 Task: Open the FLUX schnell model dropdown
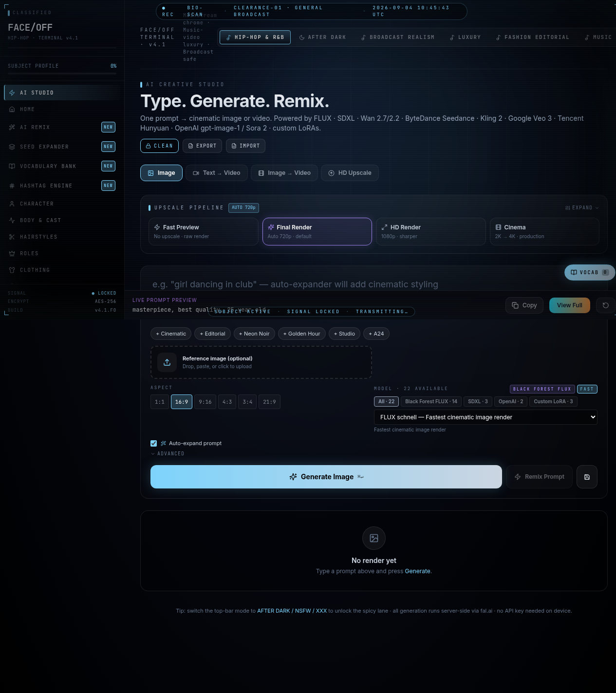[485, 417]
